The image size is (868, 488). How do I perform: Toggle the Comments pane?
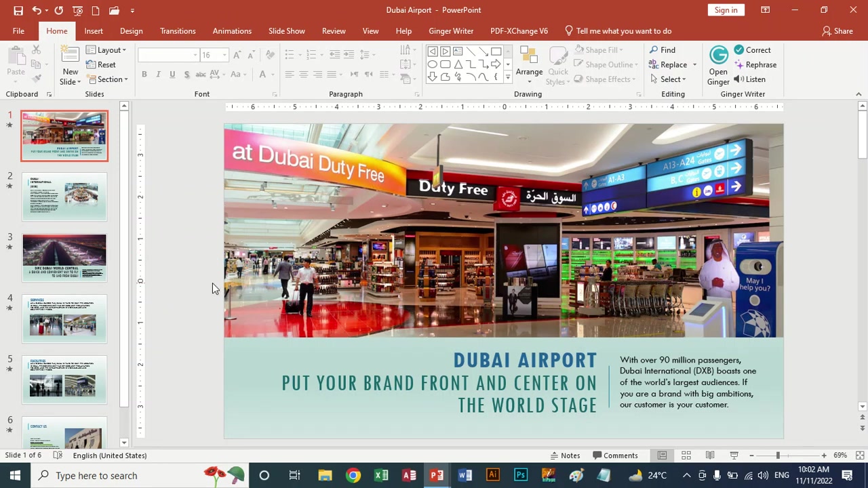(x=615, y=455)
